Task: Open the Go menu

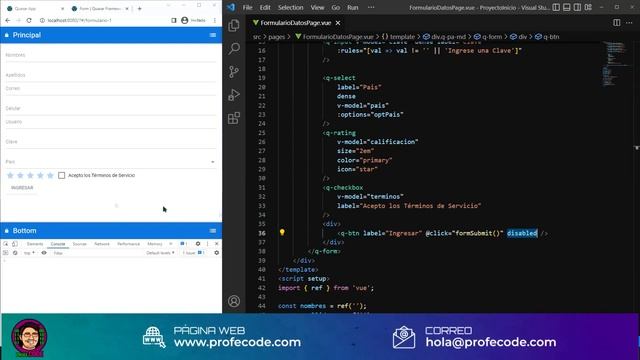Action: [336, 7]
